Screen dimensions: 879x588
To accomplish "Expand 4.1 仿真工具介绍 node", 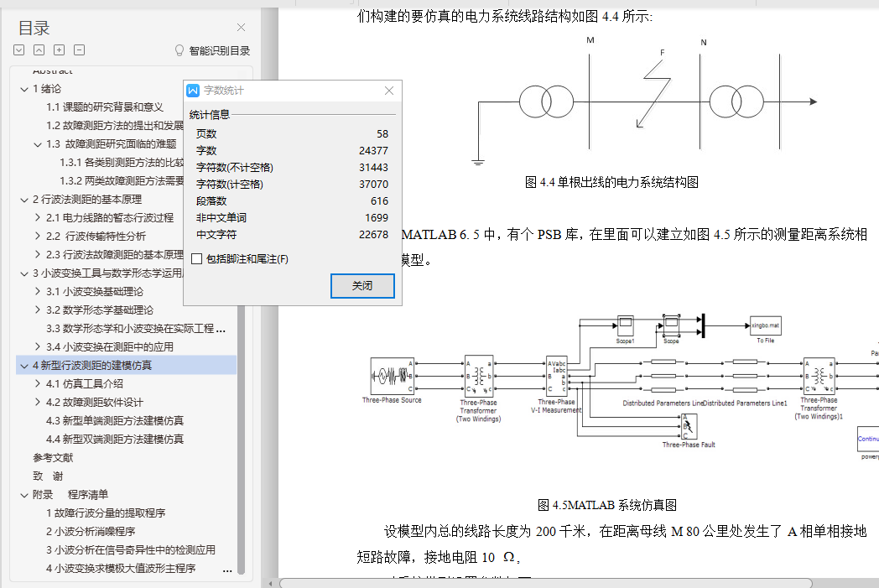I will (38, 384).
